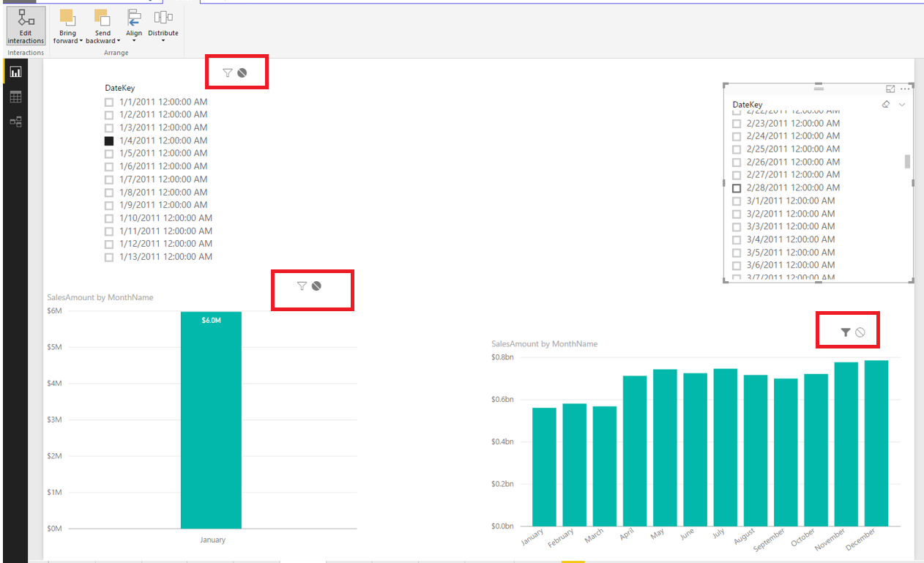Image resolution: width=924 pixels, height=563 pixels.
Task: Click the right chart title SalesAmount by MonthName
Action: pos(545,344)
